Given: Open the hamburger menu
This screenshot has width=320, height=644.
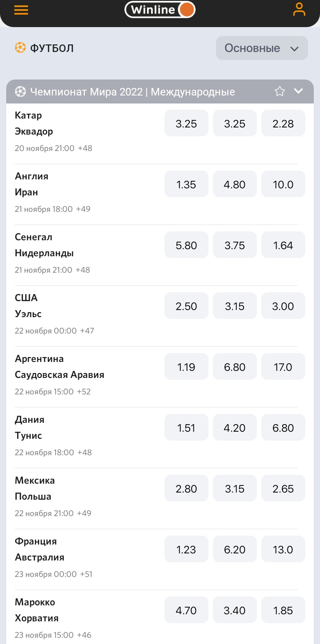Looking at the screenshot, I should (21, 10).
